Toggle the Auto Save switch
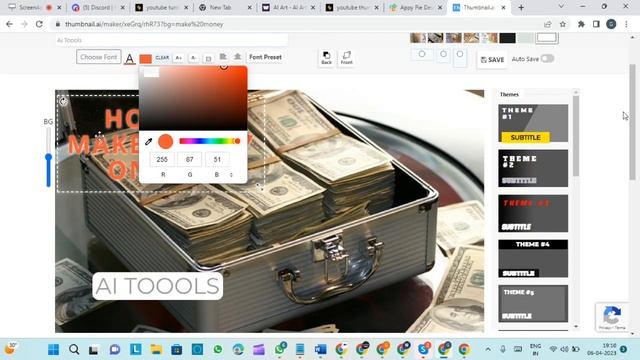This screenshot has width=640, height=360. click(547, 59)
